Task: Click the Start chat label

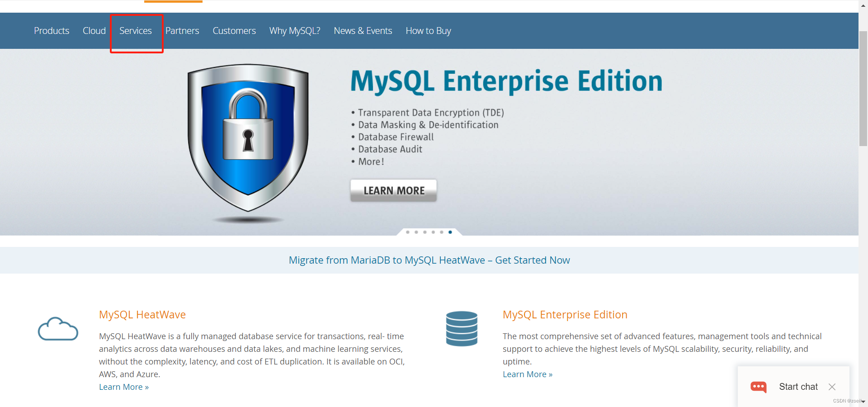Action: click(798, 387)
